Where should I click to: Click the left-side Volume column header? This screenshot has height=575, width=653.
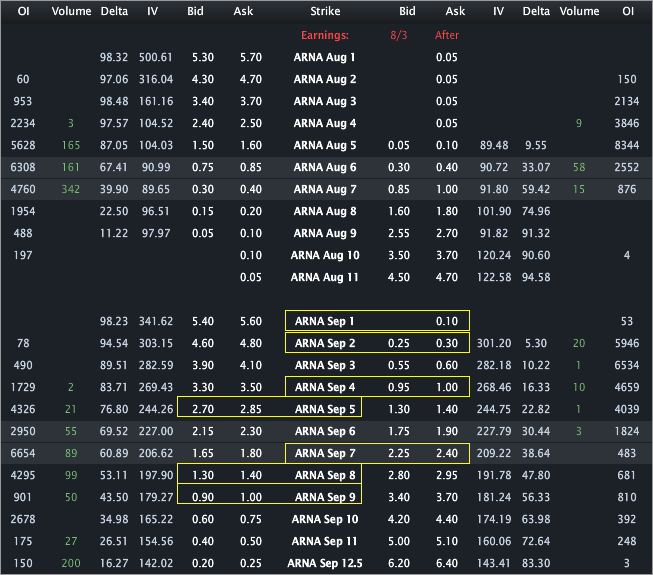point(71,11)
